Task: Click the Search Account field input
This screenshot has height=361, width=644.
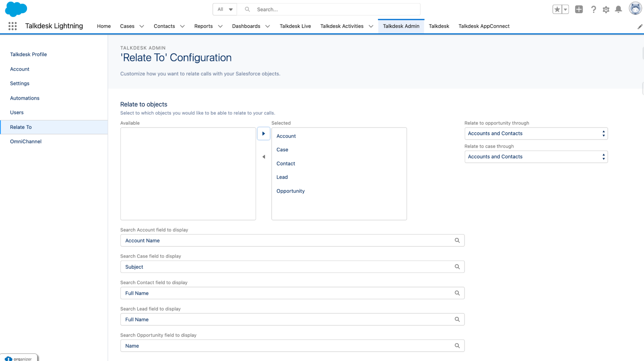Action: click(x=292, y=241)
